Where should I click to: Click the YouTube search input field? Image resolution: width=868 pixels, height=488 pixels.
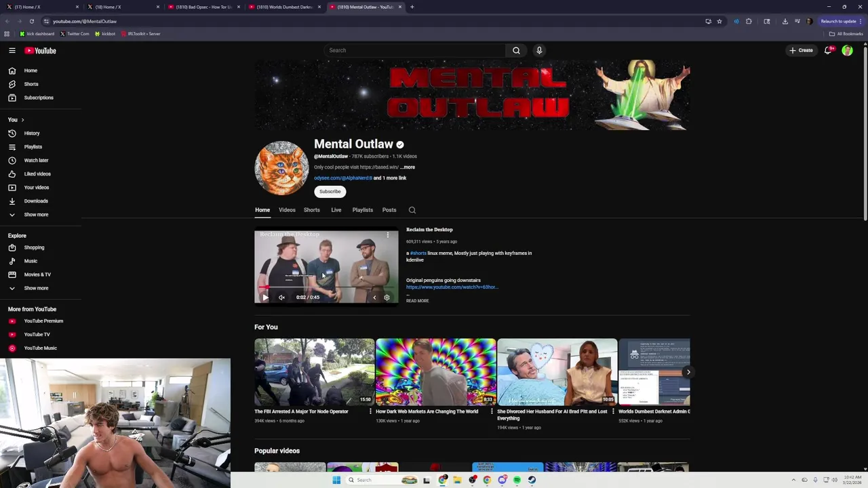click(414, 50)
